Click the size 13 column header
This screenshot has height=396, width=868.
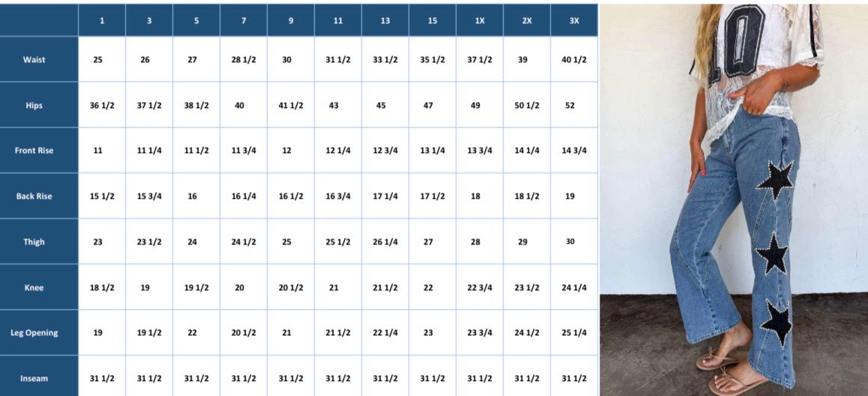[385, 20]
